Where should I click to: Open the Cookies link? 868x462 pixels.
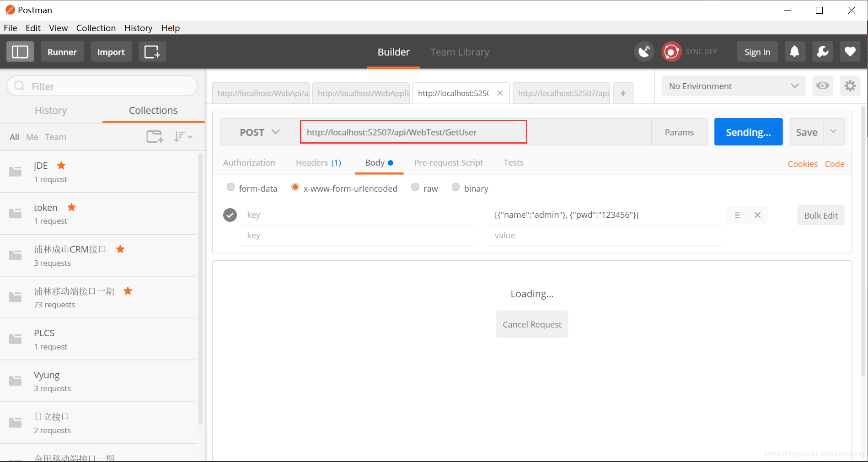(803, 164)
